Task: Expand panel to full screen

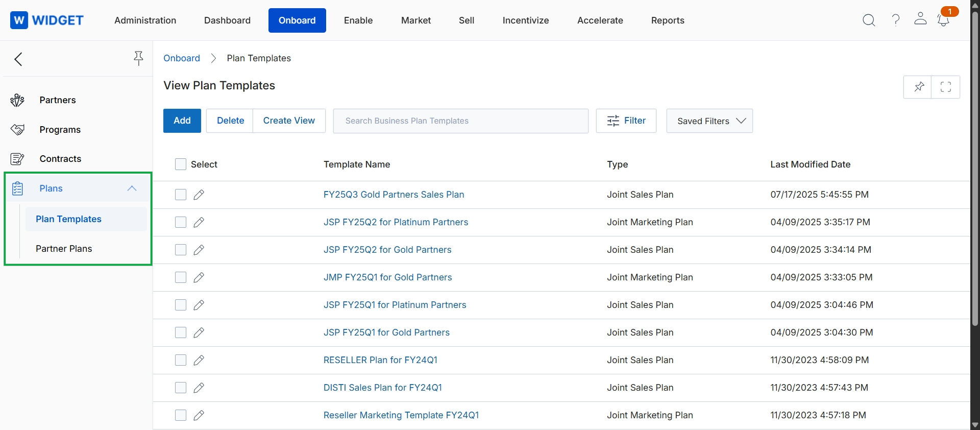Action: pyautogui.click(x=946, y=87)
